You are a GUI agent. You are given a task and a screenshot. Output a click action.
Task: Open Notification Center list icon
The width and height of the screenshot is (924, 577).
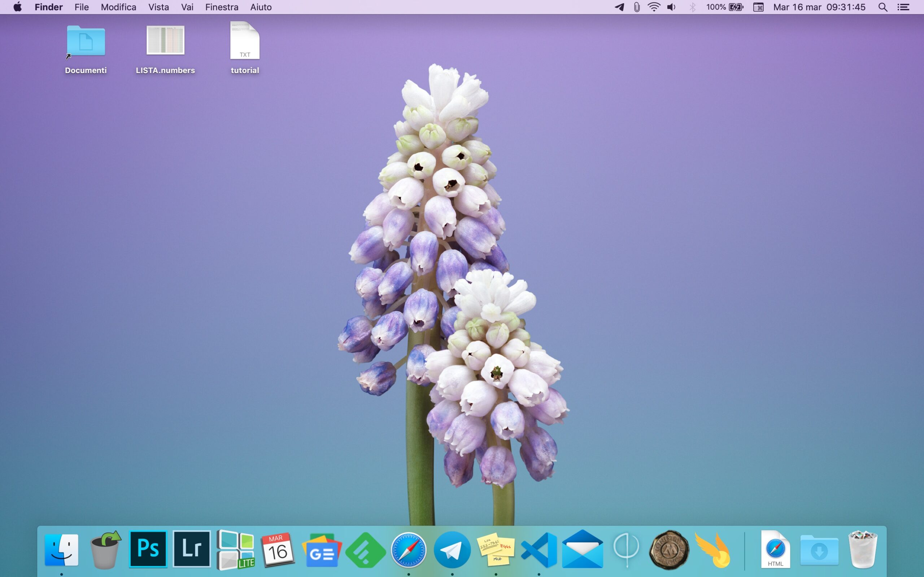pyautogui.click(x=903, y=7)
